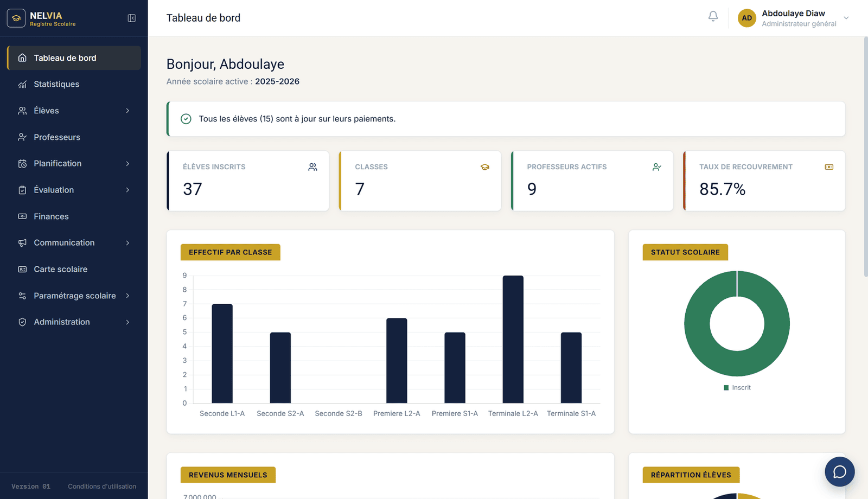Open the Professeurs actifs card showing 9

coord(592,181)
